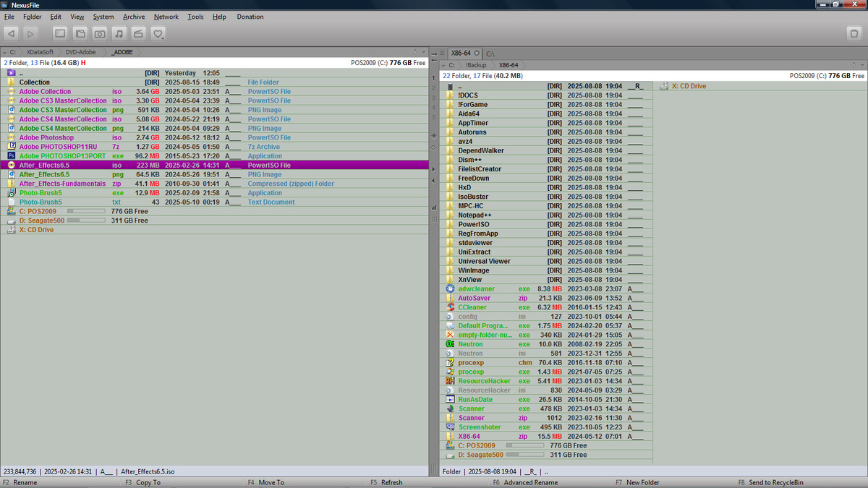Click the right-pointing arrow on the panel divider
Screen dimensions: 868x488
click(x=433, y=169)
